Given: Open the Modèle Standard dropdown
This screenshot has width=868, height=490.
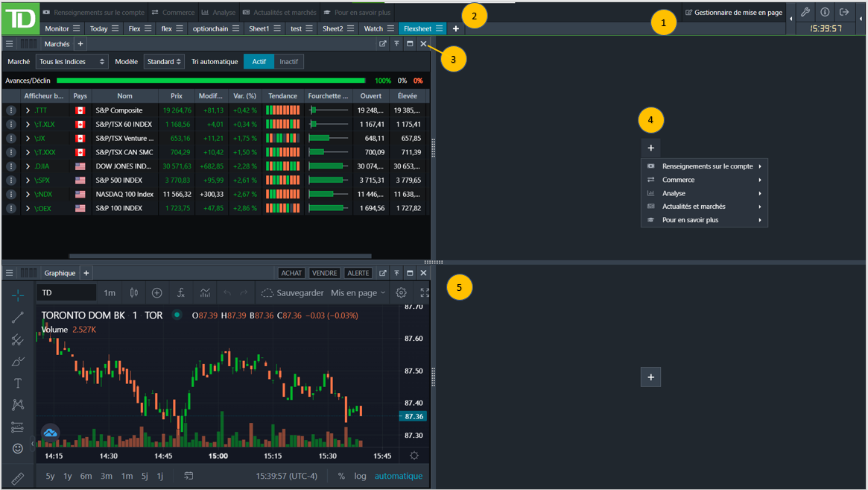Looking at the screenshot, I should click(x=164, y=62).
